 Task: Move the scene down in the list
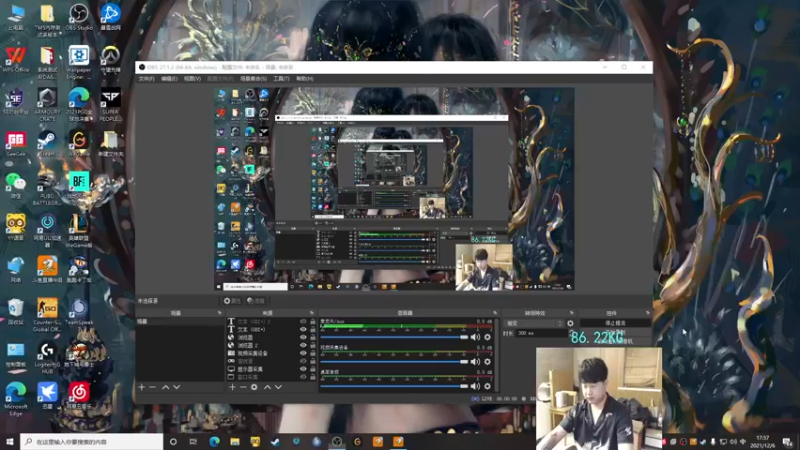177,387
